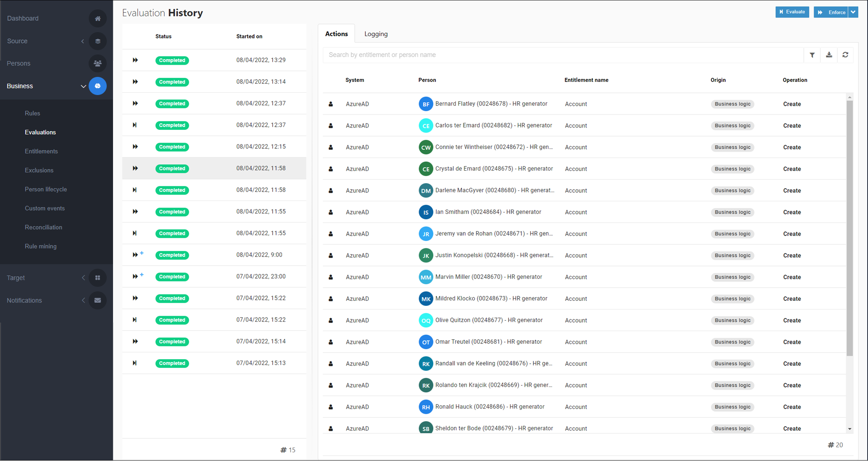The width and height of the screenshot is (868, 461).
Task: Click the download export icon
Action: tap(829, 55)
